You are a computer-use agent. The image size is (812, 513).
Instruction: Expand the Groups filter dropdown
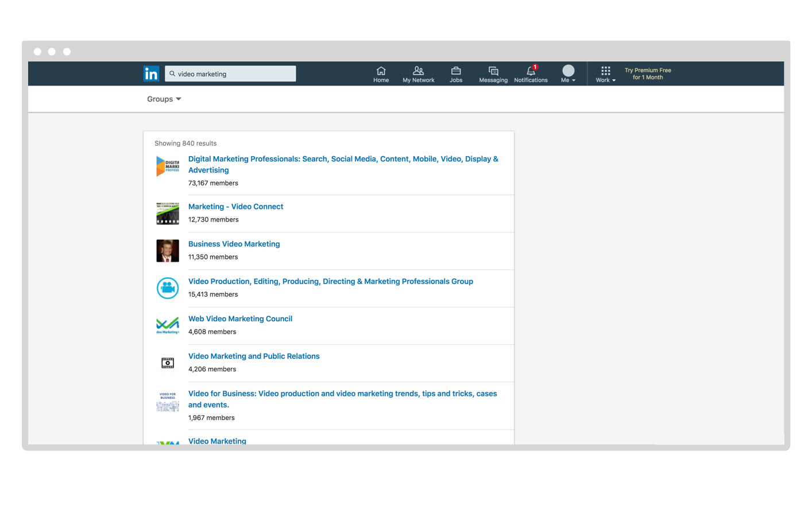164,99
